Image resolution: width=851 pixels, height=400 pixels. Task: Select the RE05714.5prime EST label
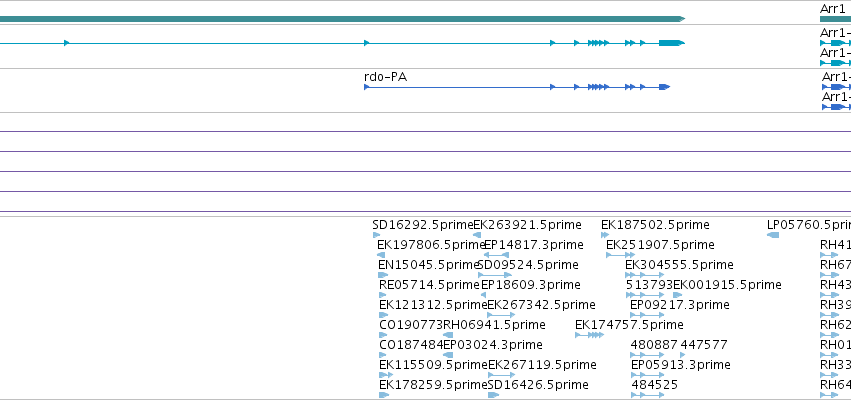point(429,285)
